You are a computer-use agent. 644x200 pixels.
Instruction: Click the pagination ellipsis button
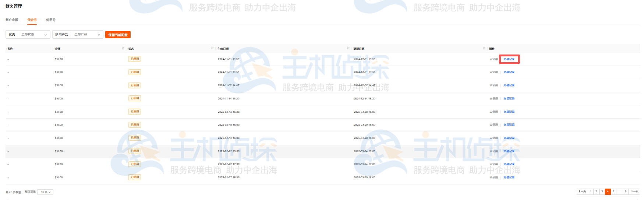coord(619,192)
